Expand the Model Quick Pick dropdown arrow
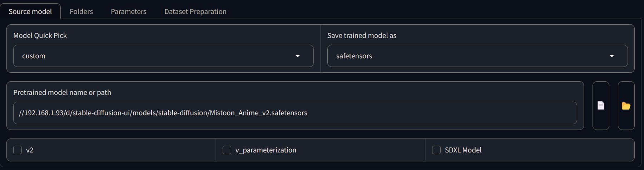 [298, 56]
